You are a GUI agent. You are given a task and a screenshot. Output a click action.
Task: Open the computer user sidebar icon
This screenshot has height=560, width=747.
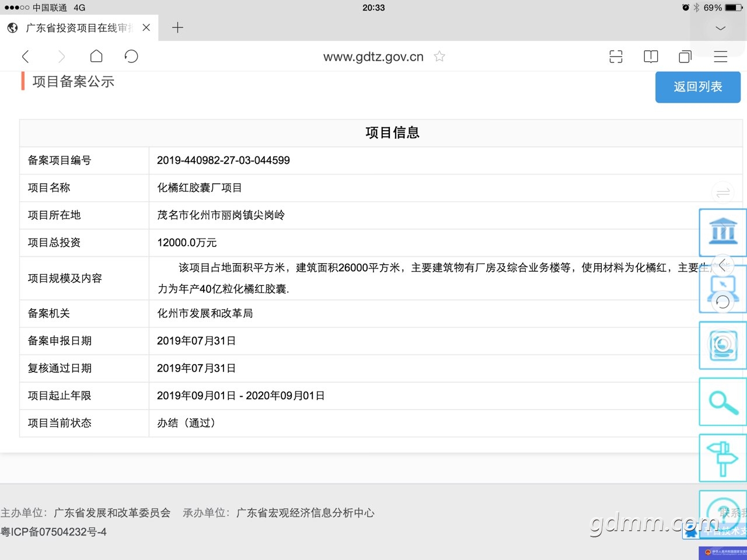tap(723, 289)
